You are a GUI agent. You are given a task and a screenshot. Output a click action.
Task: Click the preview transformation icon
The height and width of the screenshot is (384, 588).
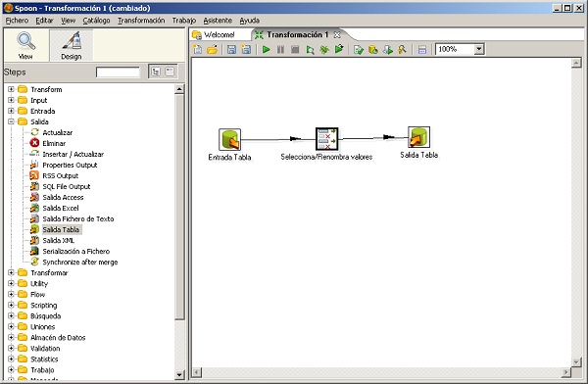(310, 50)
